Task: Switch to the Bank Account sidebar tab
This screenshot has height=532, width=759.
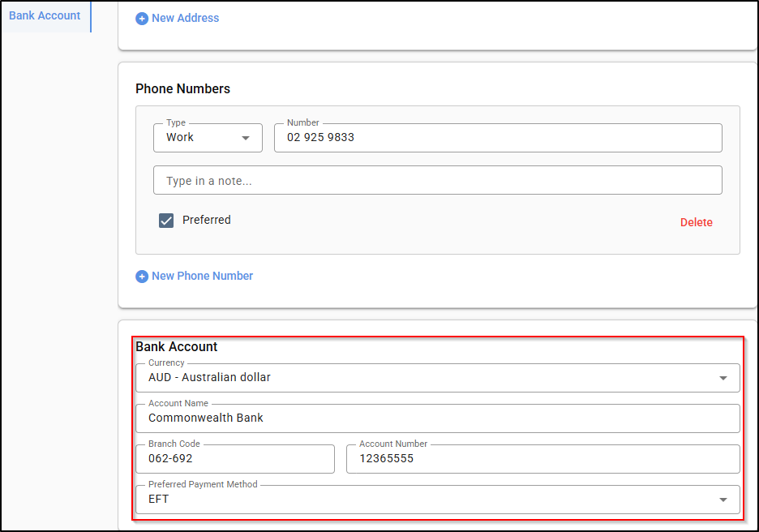Action: click(x=45, y=15)
